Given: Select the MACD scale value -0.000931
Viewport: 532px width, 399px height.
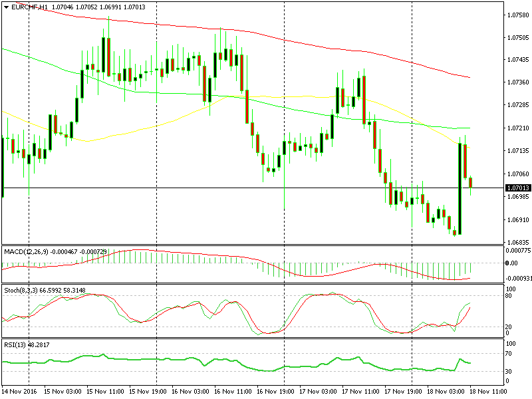Looking at the screenshot, I should pyautogui.click(x=518, y=279).
